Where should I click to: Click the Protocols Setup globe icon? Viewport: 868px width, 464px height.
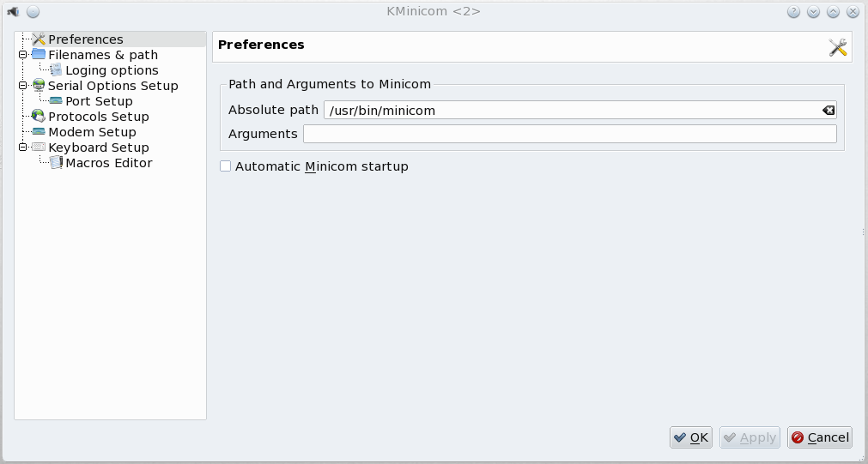tap(39, 117)
